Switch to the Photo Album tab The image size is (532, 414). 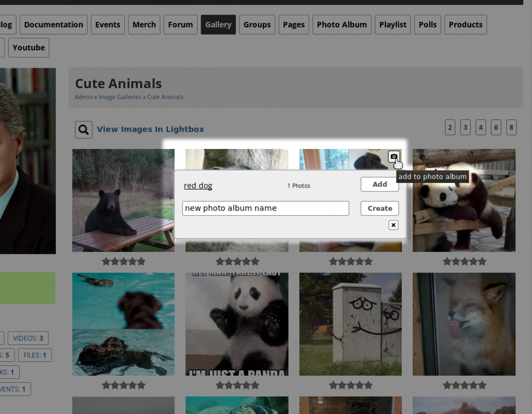tap(342, 25)
